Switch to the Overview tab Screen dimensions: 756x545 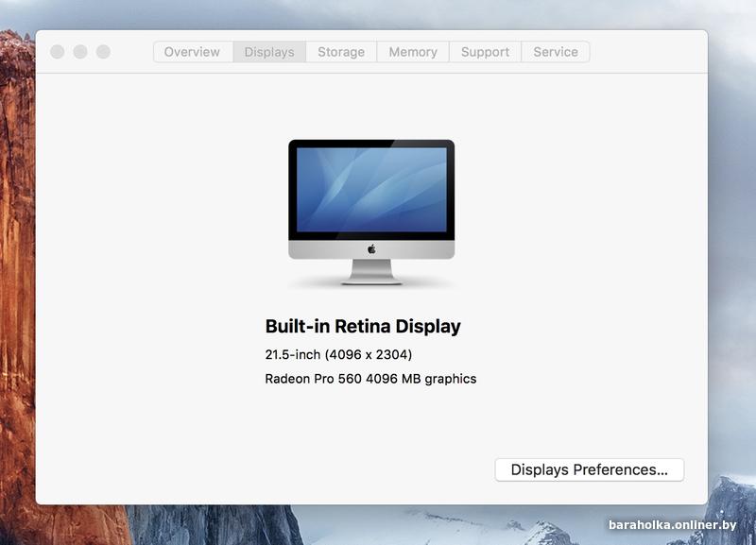coord(192,52)
